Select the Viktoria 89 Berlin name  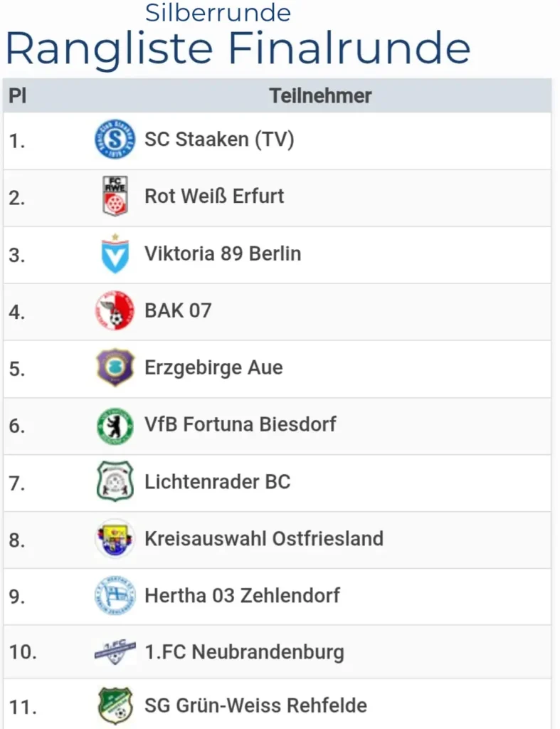click(223, 254)
